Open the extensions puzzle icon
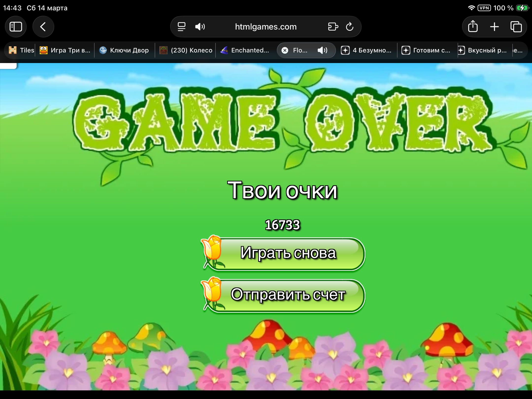The width and height of the screenshot is (532, 399). point(333,27)
